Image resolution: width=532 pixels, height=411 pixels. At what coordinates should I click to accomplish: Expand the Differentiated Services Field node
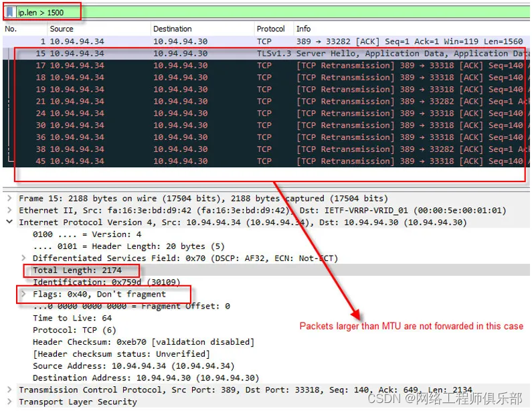click(23, 258)
